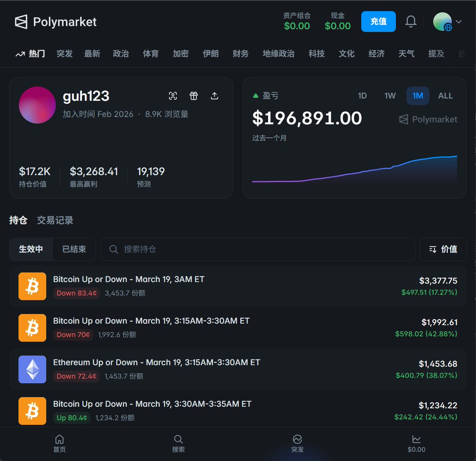
Task: Click the 19,139 预测 stat
Action: (151, 176)
